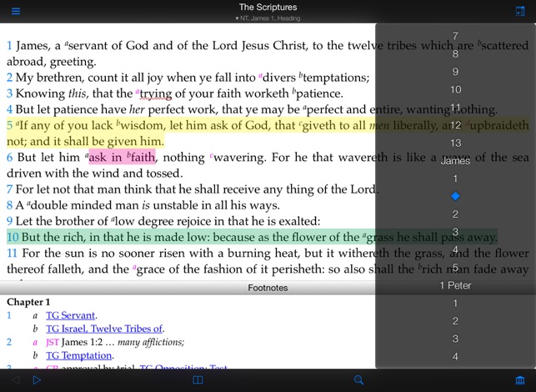Image resolution: width=536 pixels, height=392 pixels.
Task: Tap the word 'divers' in verse 2
Action: tap(278, 78)
